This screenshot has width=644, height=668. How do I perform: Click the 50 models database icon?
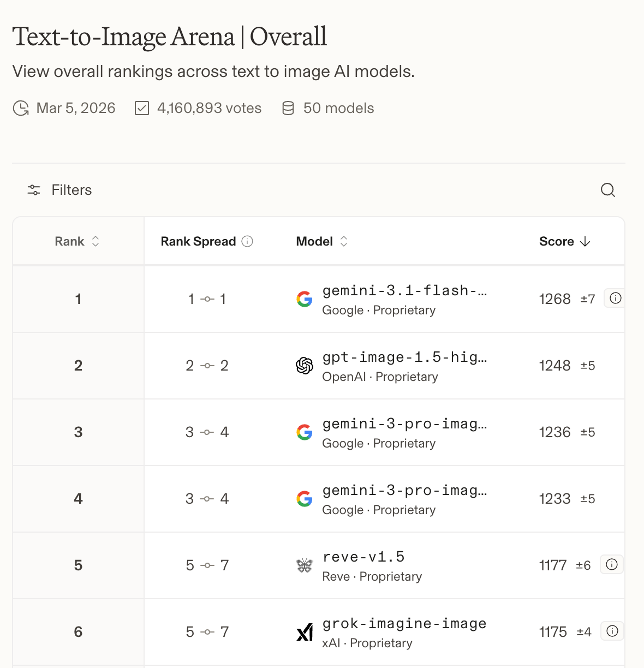[x=288, y=108]
